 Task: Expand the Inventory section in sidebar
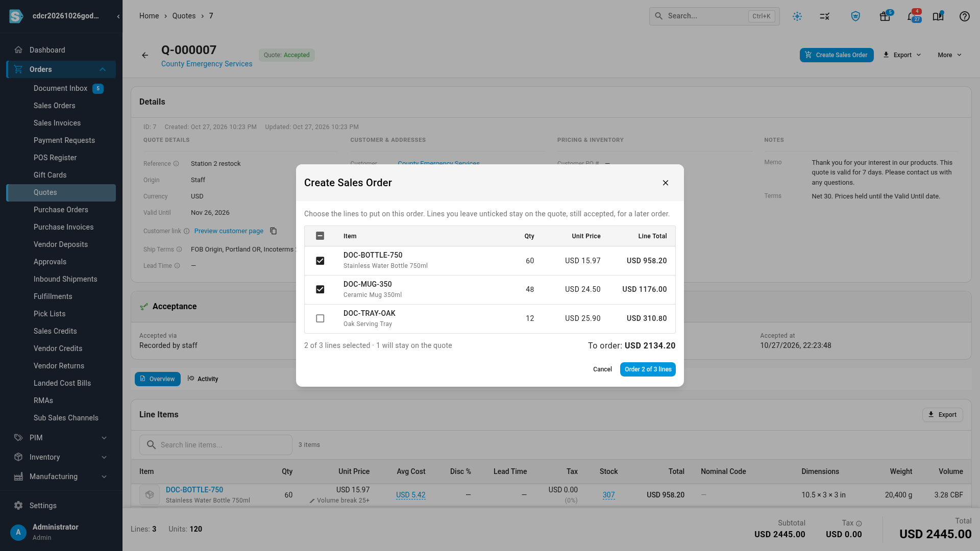pos(61,457)
